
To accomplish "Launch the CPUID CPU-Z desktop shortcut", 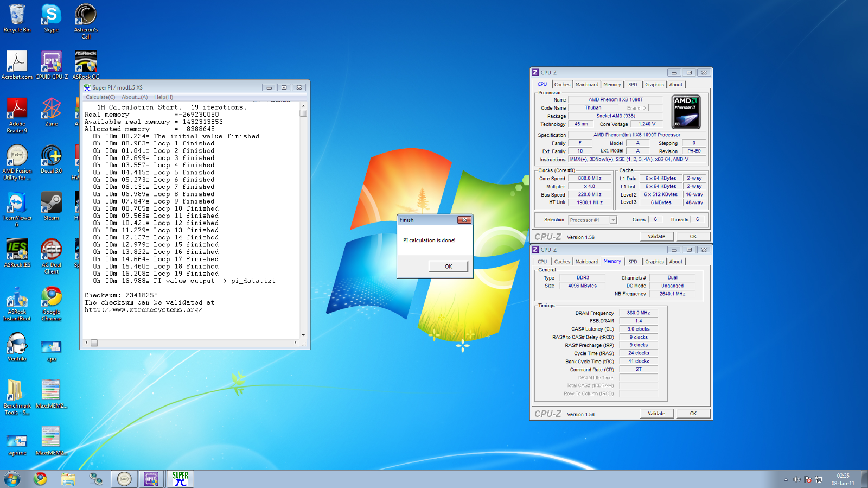I will click(52, 65).
